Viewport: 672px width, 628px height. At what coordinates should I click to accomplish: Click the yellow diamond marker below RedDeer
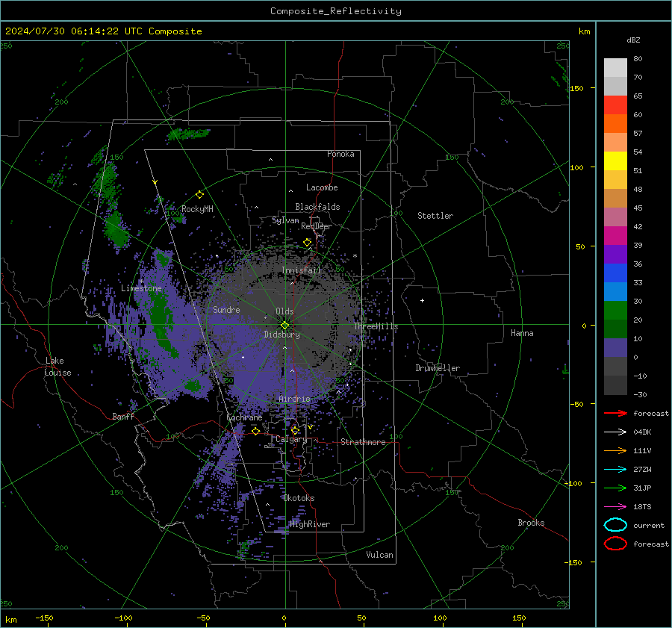(307, 243)
